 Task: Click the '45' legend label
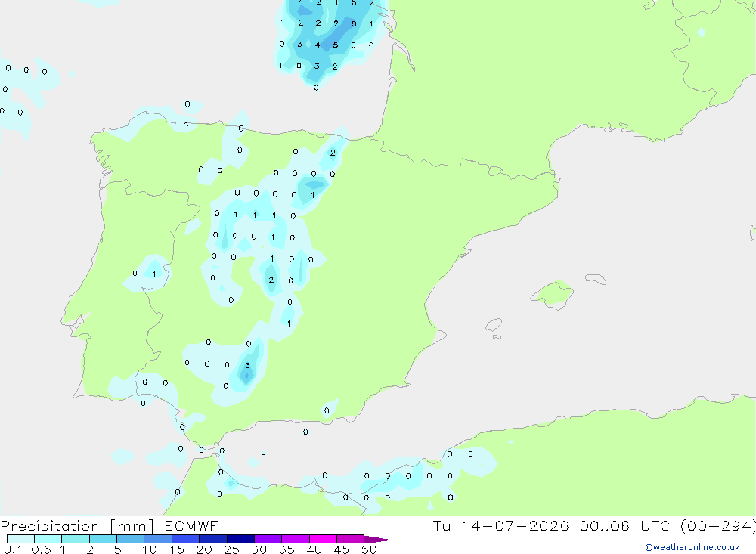click(x=342, y=549)
